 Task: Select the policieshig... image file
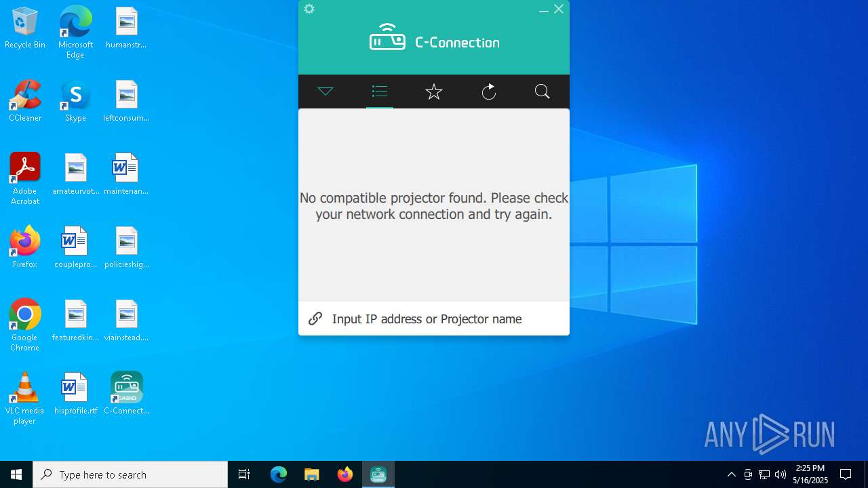126,248
